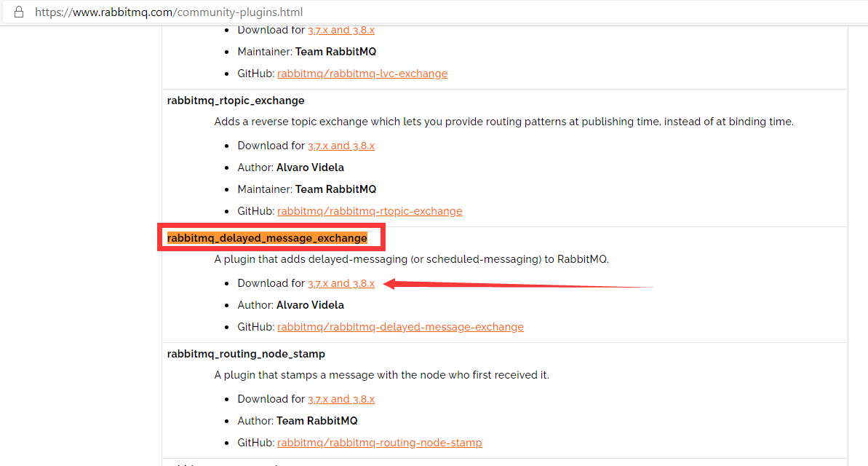Click the red arrow annotation graphic
This screenshot has width=868, height=466.
click(x=509, y=285)
